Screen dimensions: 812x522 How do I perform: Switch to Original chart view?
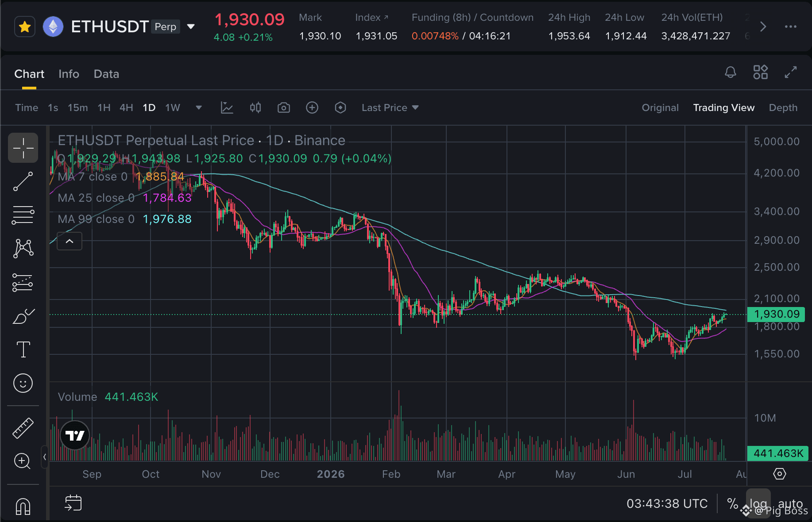660,107
